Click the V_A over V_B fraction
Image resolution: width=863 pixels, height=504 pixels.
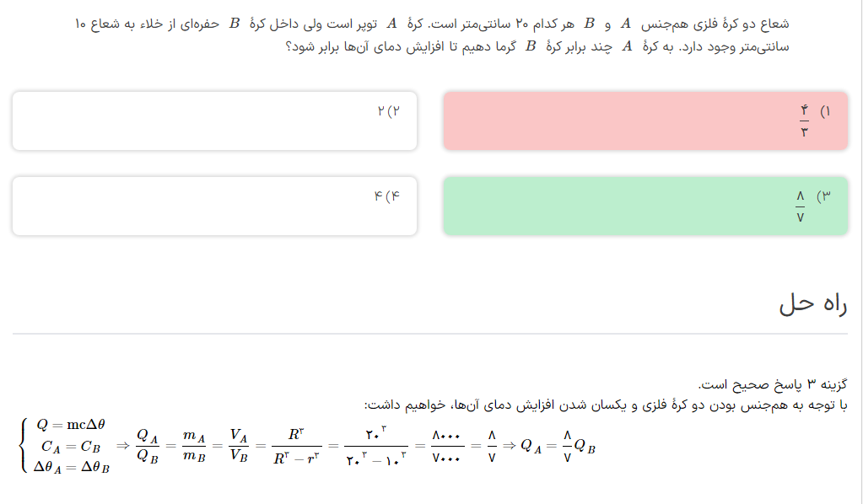click(239, 446)
